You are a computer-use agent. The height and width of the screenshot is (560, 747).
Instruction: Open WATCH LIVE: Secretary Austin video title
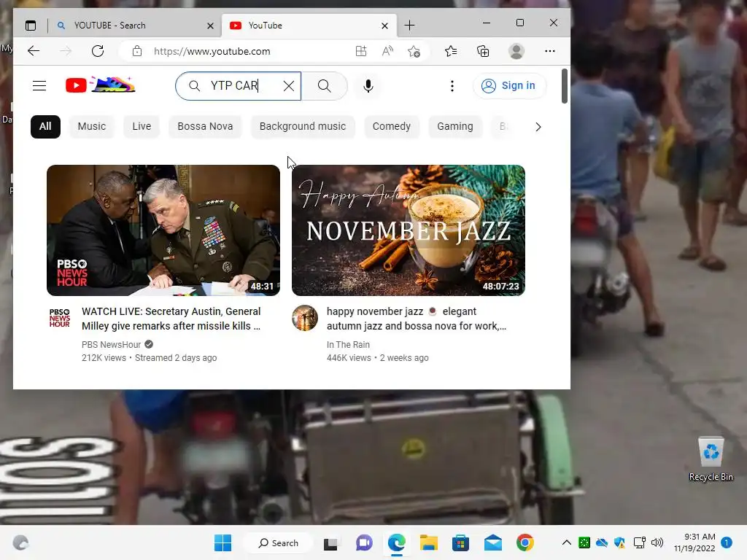point(171,319)
